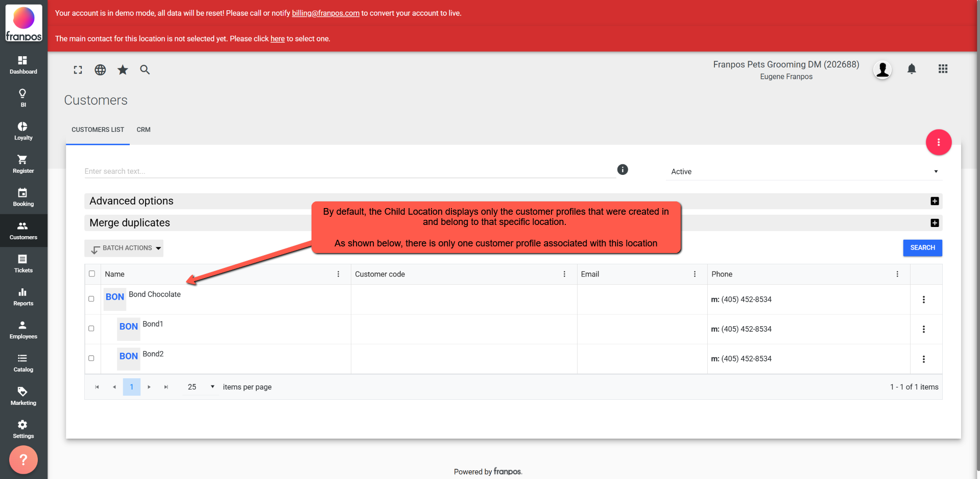Select the Customers sidebar item
Image resolution: width=980 pixels, height=479 pixels.
click(23, 231)
